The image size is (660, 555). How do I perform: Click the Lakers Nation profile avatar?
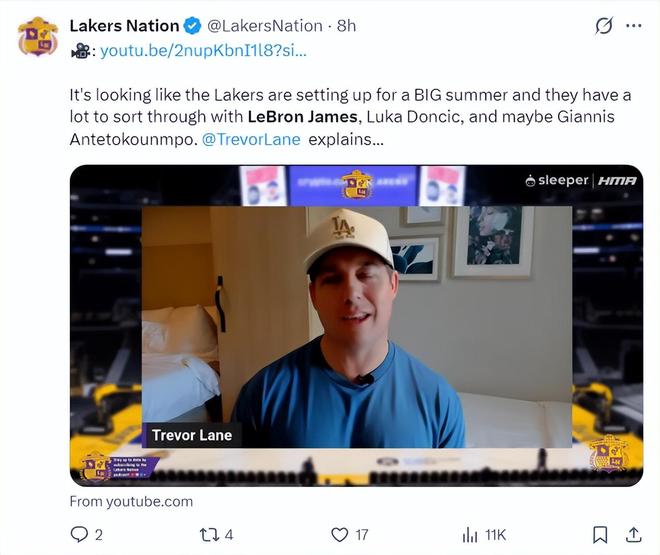click(38, 36)
